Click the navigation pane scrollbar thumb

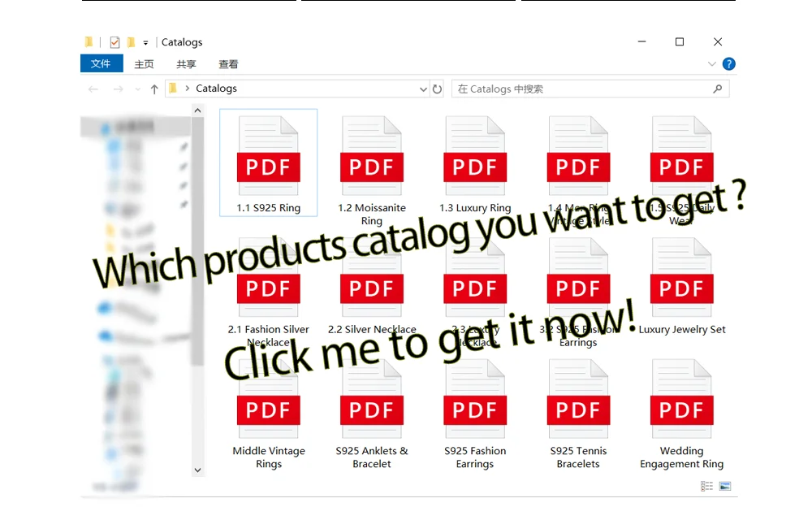[197, 241]
